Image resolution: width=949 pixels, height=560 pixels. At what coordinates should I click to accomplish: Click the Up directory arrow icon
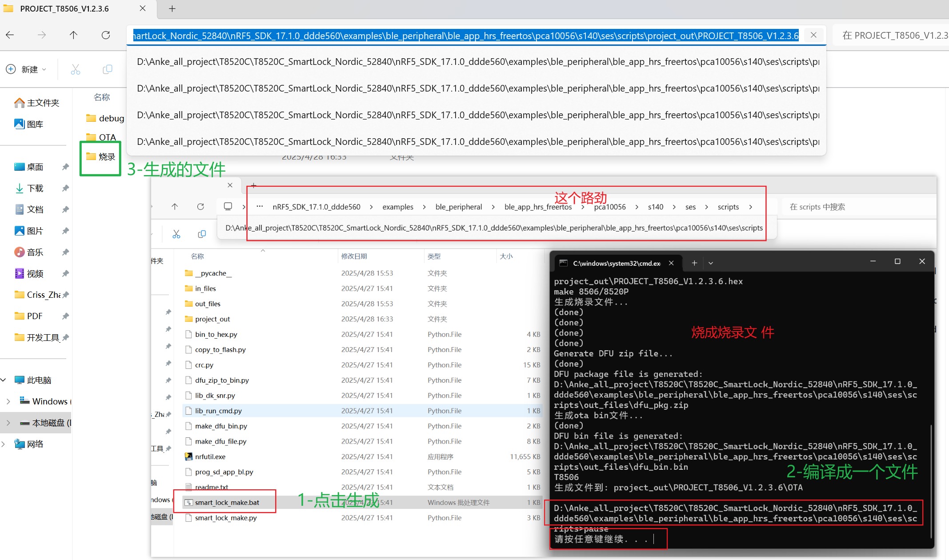[73, 35]
